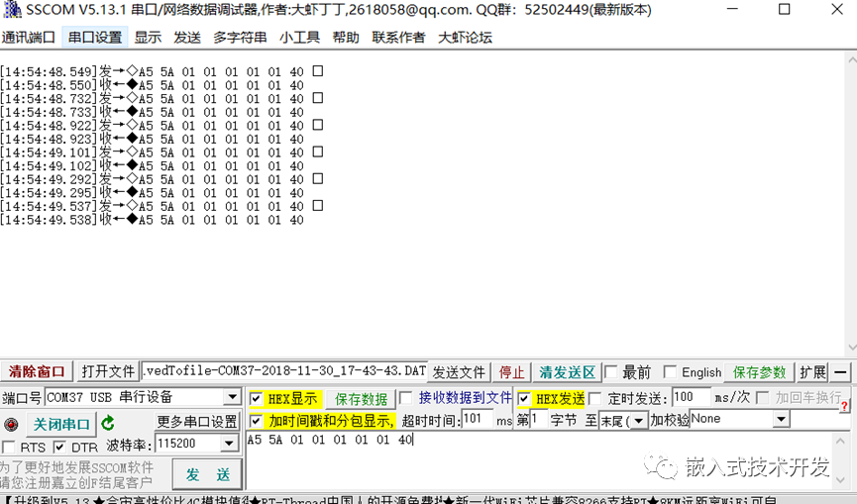857x504 pixels.
Task: Click the large 发送 send button
Action: tap(208, 474)
